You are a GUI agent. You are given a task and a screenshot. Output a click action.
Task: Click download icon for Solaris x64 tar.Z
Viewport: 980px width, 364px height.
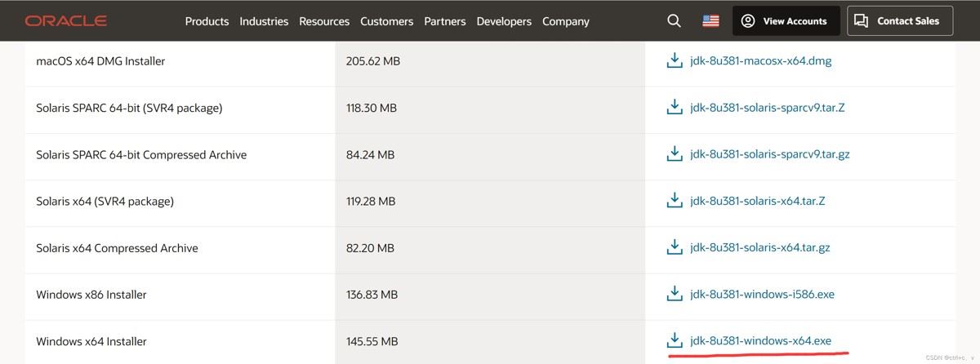pos(675,201)
